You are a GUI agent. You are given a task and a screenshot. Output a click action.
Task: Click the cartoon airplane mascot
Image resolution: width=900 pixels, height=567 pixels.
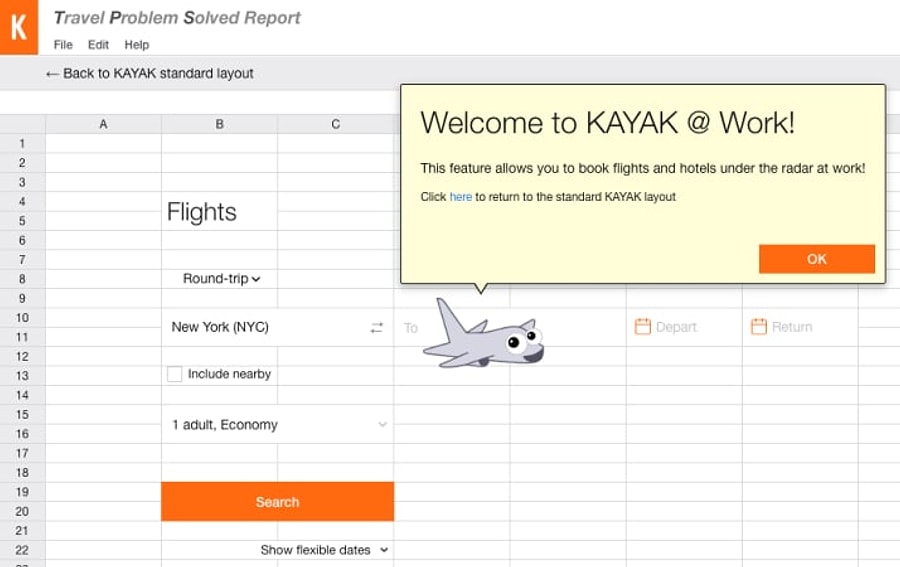(x=483, y=334)
